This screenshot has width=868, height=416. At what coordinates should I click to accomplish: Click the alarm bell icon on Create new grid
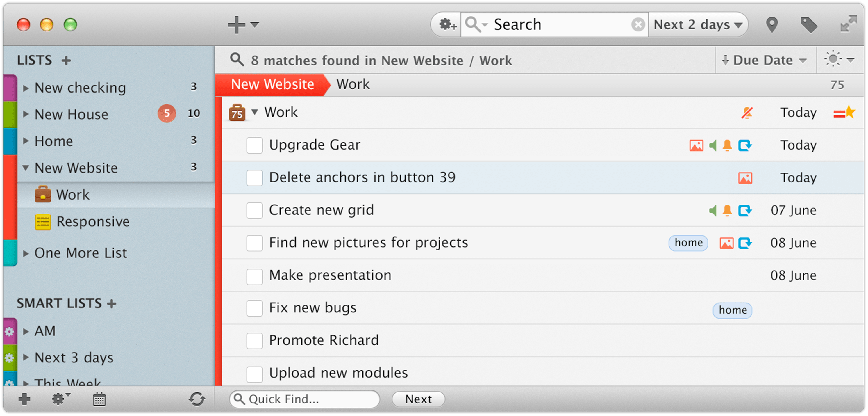coord(728,210)
